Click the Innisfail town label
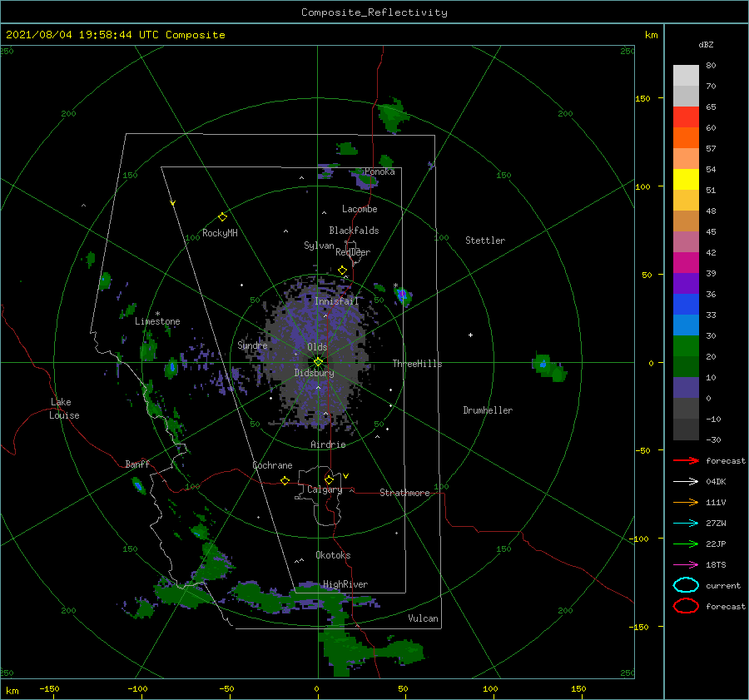The width and height of the screenshot is (749, 700). click(x=336, y=301)
